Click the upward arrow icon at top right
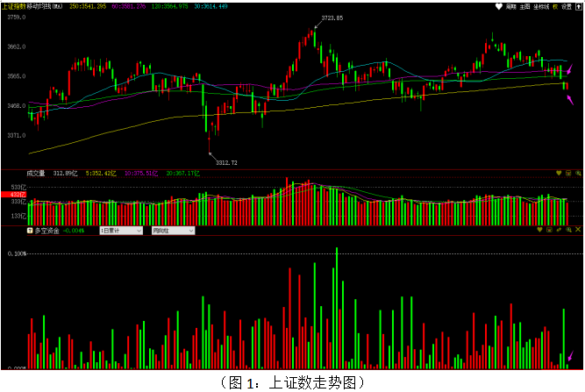The height and width of the screenshot is (392, 585). (x=578, y=6)
